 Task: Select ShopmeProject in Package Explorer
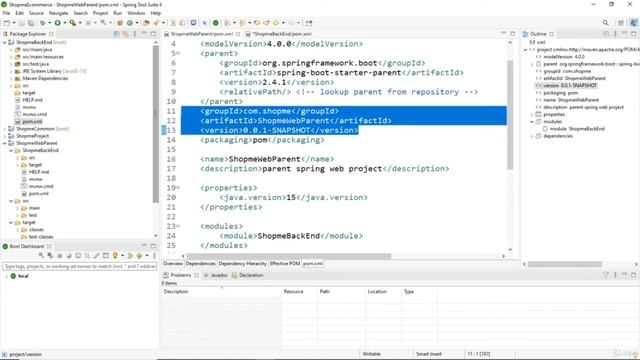32,136
